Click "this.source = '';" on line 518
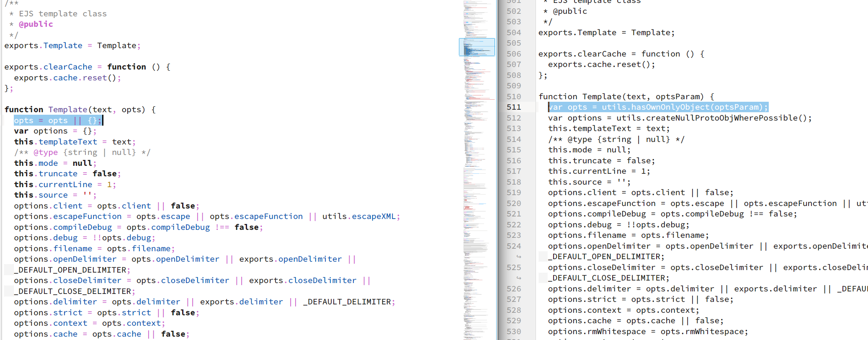 point(590,182)
